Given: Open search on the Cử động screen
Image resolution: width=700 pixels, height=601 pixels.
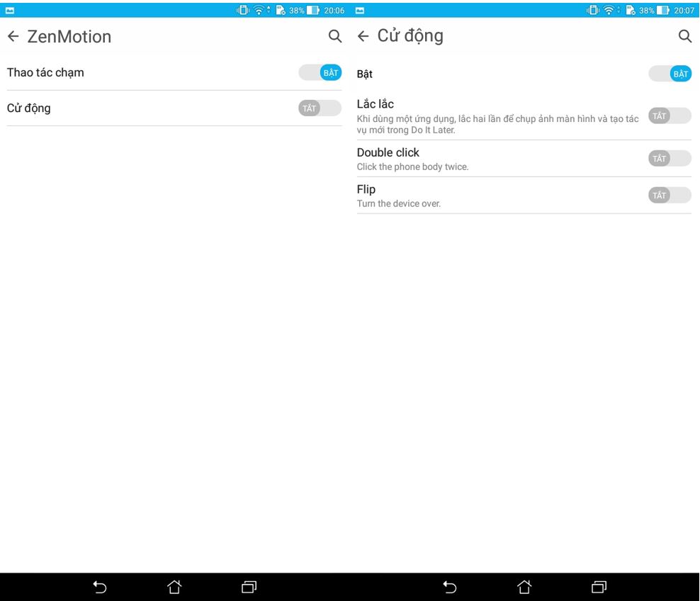Looking at the screenshot, I should [x=685, y=36].
